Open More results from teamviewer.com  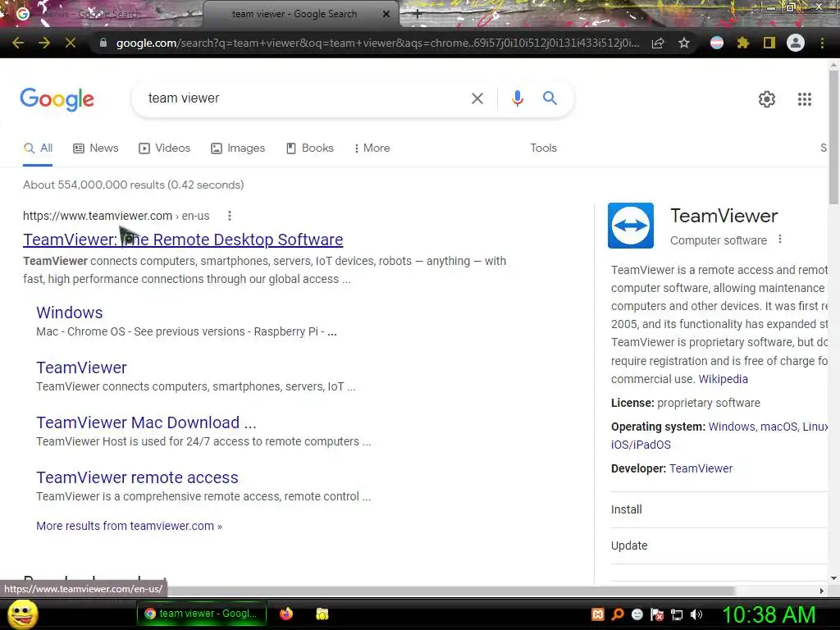(129, 526)
